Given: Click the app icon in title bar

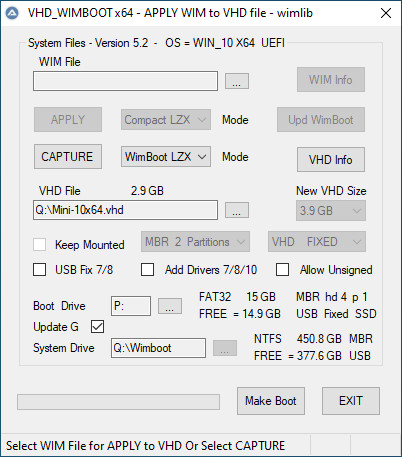Looking at the screenshot, I should click(x=13, y=13).
